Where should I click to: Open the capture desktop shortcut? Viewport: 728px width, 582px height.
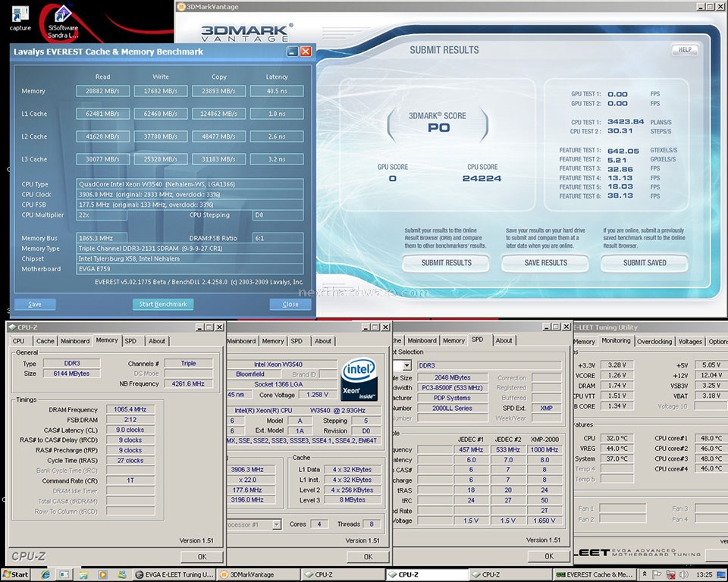tap(20, 18)
